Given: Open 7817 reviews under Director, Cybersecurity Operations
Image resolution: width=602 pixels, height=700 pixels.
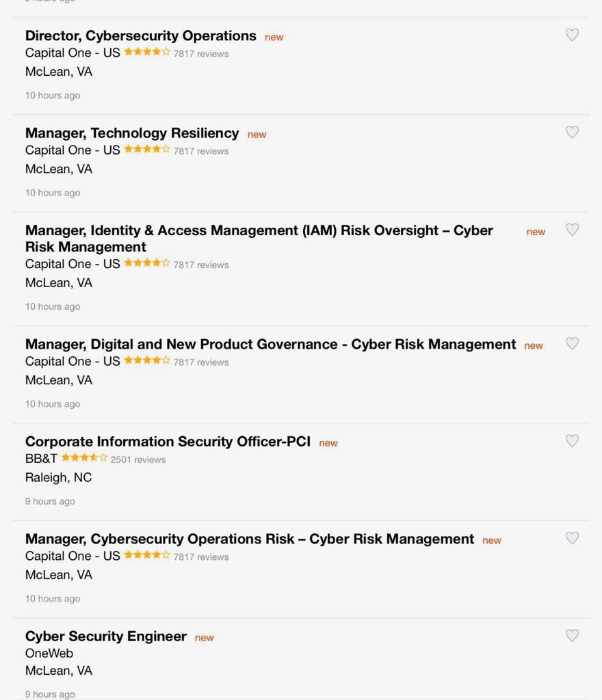Looking at the screenshot, I should (x=201, y=53).
